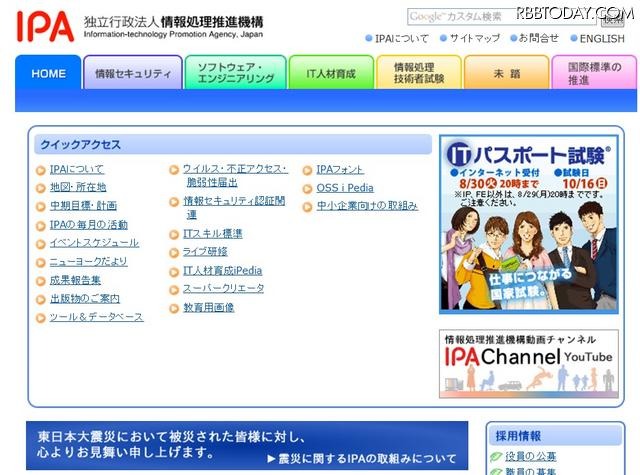The width and height of the screenshot is (640, 475).
Task: Focus the Google custom search field
Action: (x=502, y=17)
